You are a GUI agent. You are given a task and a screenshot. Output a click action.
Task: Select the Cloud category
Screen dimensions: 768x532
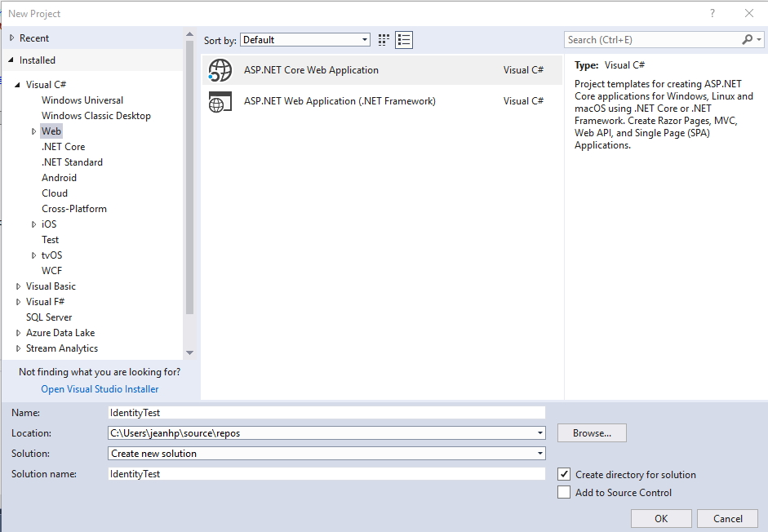point(55,193)
